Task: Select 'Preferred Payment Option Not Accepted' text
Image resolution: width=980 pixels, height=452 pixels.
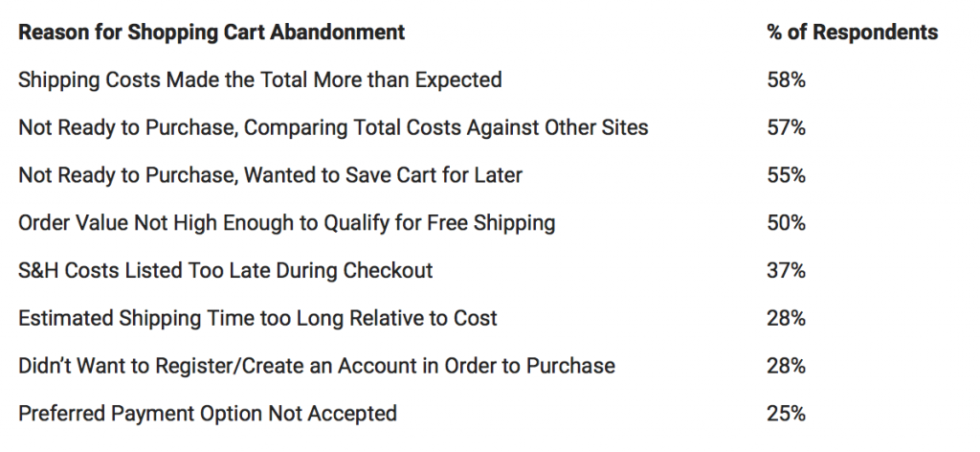Action: point(208,414)
